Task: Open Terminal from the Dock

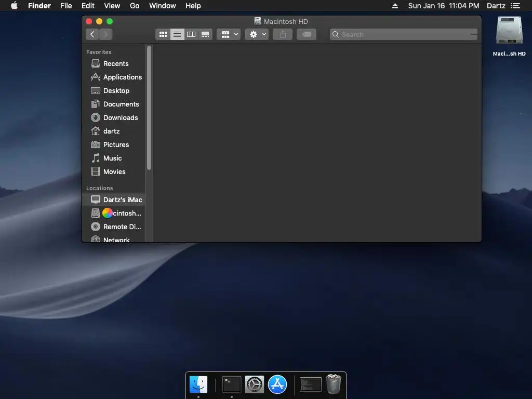Action: tap(231, 384)
